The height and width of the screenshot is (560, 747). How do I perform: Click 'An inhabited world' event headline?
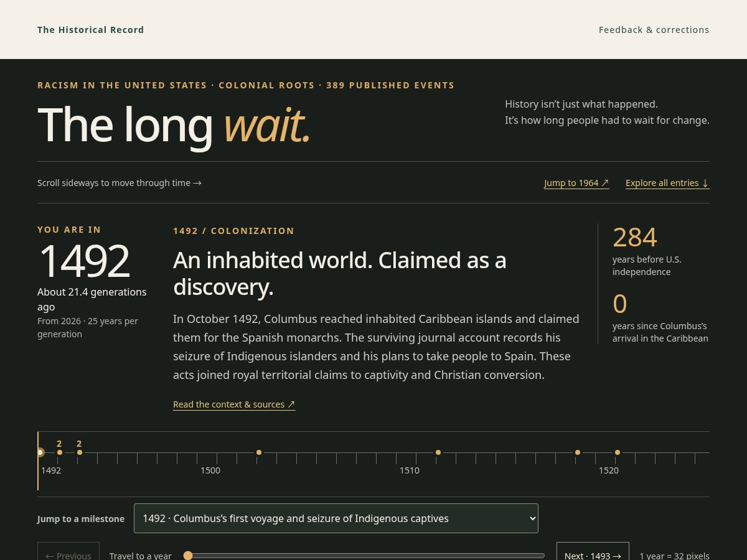click(x=340, y=273)
